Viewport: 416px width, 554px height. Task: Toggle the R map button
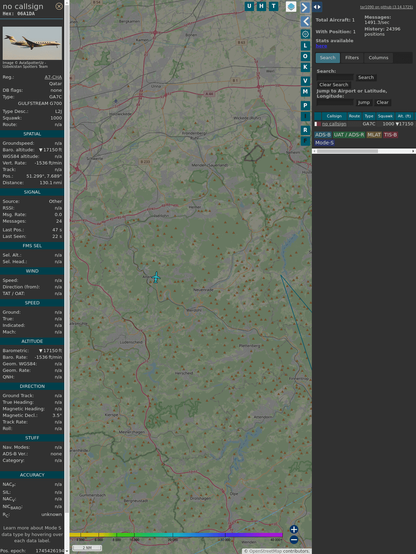click(305, 130)
